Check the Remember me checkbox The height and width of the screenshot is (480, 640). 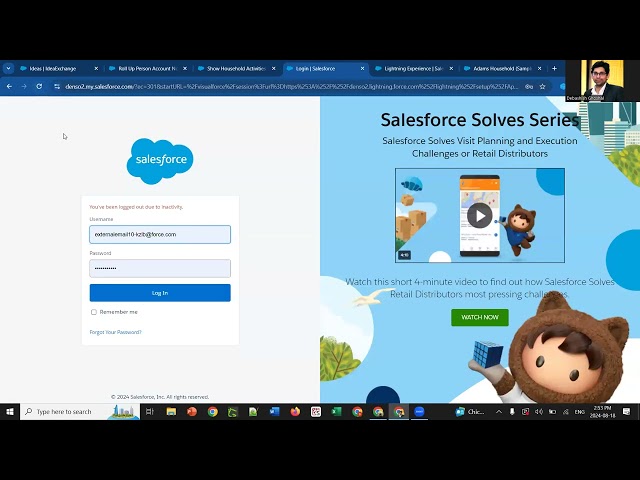pos(94,312)
